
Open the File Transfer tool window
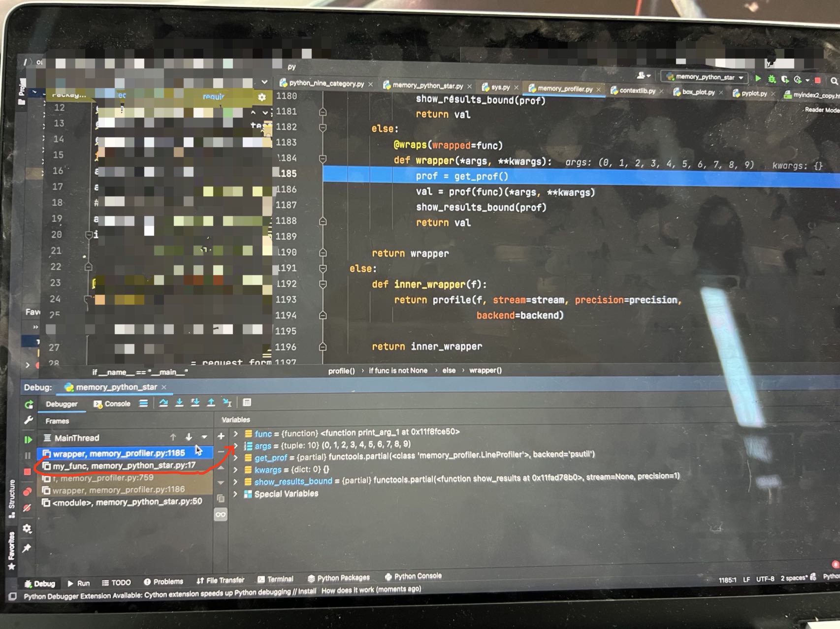click(220, 581)
